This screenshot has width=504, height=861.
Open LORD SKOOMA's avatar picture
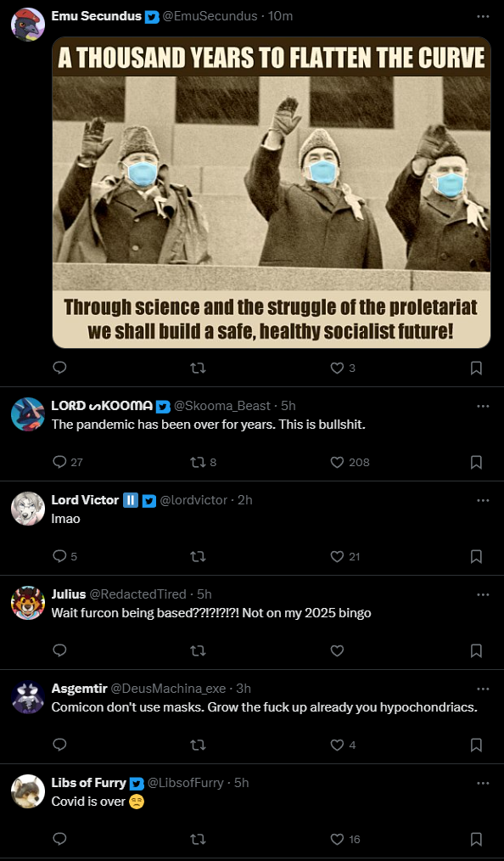pos(27,414)
